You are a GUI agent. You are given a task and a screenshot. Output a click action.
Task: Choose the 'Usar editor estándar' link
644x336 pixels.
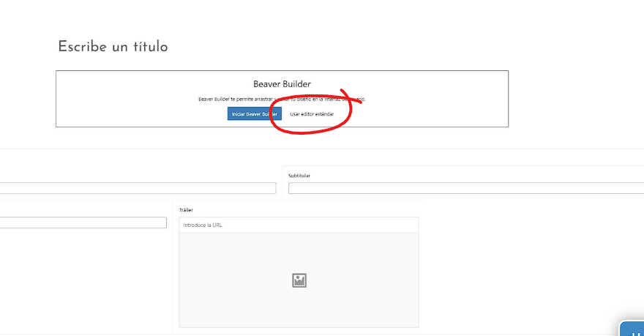[x=312, y=114]
